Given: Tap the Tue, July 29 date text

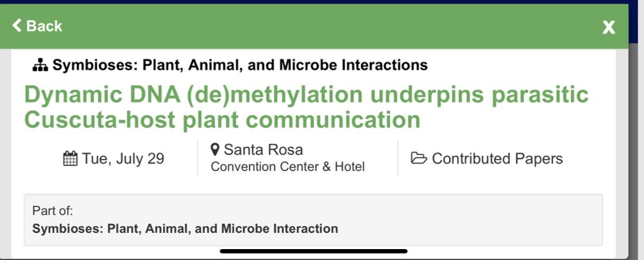Looking at the screenshot, I should 123,158.
